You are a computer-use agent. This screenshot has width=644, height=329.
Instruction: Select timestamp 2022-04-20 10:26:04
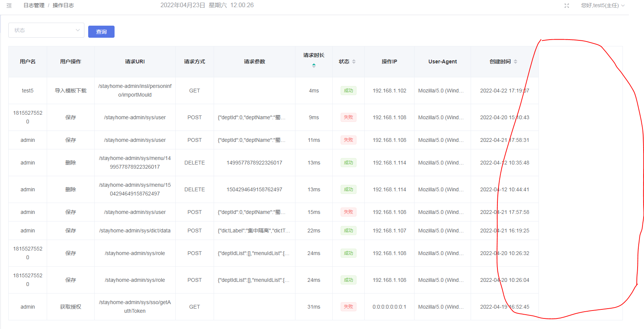[x=505, y=280]
